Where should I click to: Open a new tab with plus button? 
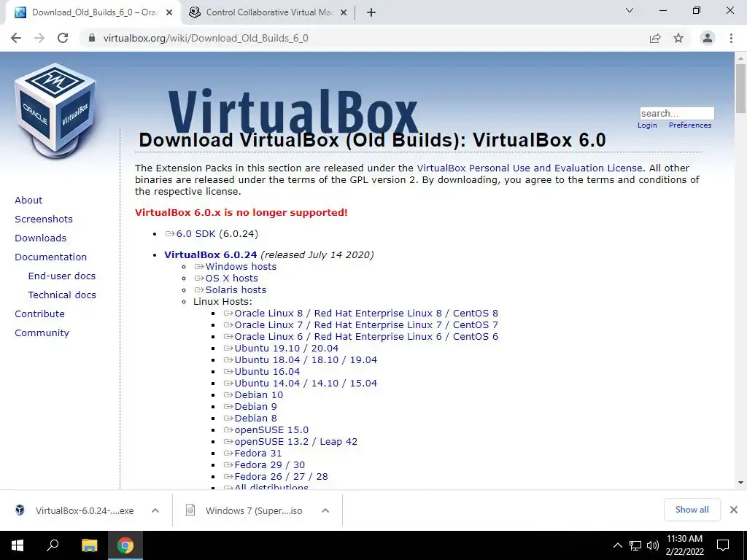[371, 12]
